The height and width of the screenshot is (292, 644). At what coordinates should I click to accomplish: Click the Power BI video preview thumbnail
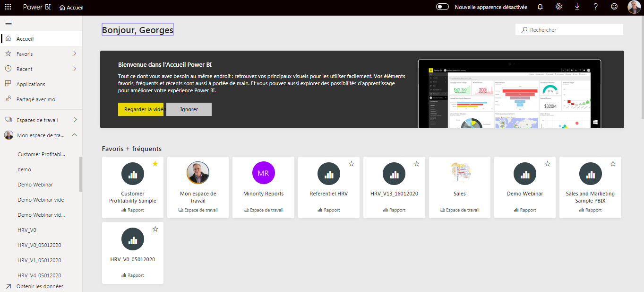pyautogui.click(x=509, y=94)
